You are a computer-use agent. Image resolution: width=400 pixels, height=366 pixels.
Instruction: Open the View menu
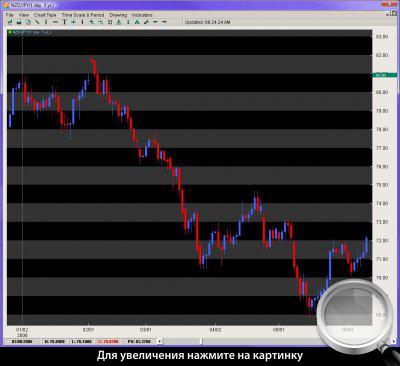(24, 15)
